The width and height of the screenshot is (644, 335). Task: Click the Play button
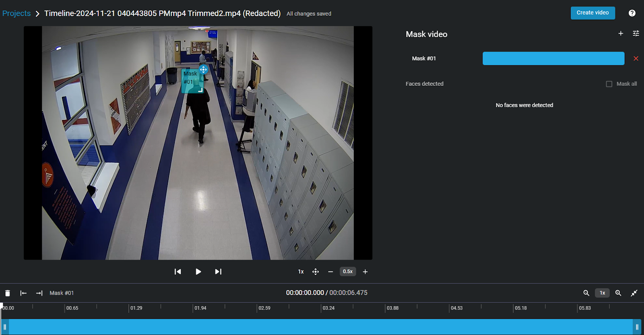[198, 272]
